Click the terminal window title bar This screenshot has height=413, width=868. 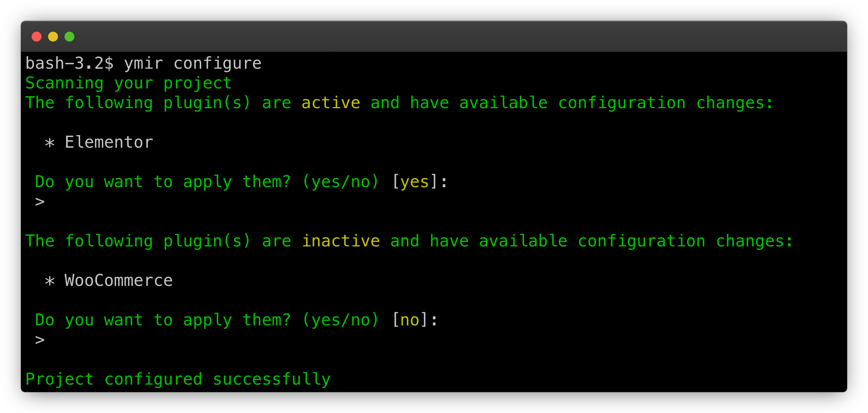tap(434, 37)
